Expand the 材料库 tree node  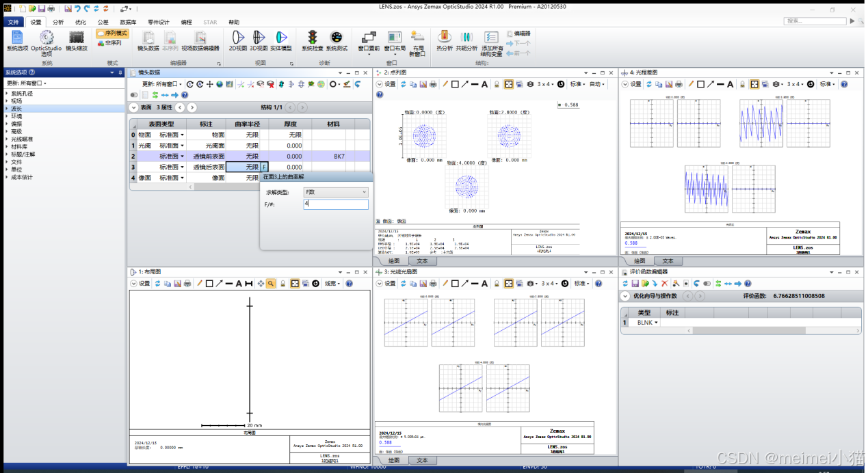tap(7, 146)
